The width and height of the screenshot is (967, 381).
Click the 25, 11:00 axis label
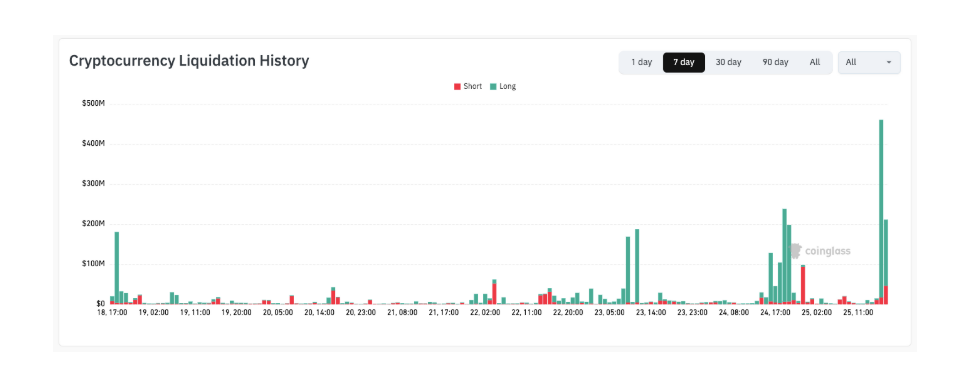point(858,313)
